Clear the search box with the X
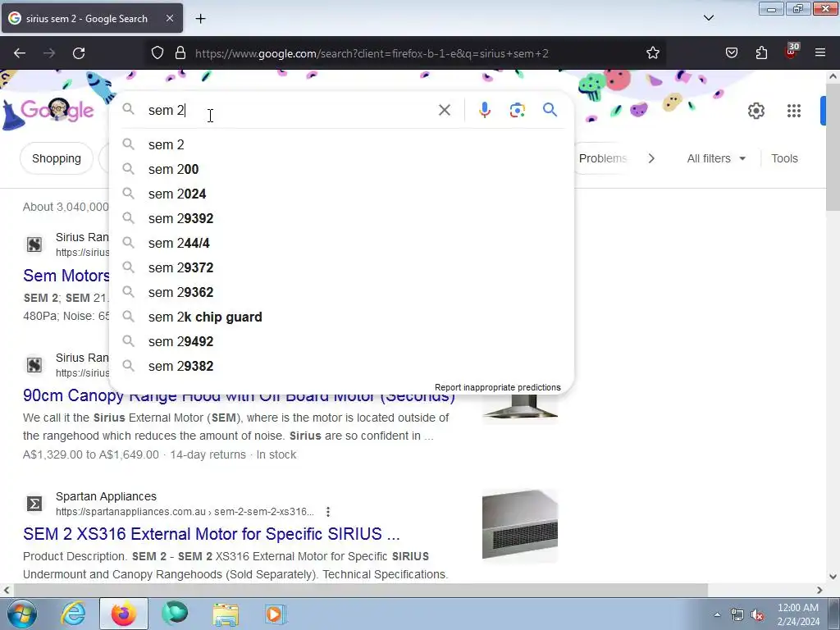 click(444, 111)
